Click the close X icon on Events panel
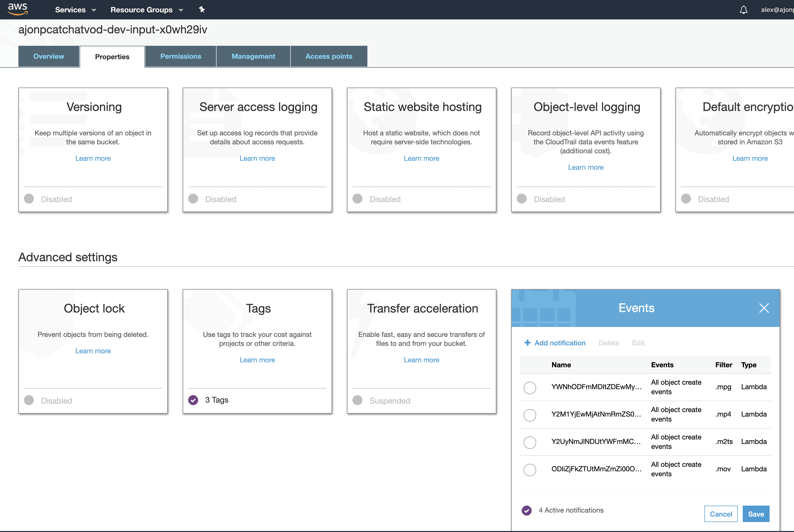Viewport: 794px width, 532px height. [x=764, y=308]
